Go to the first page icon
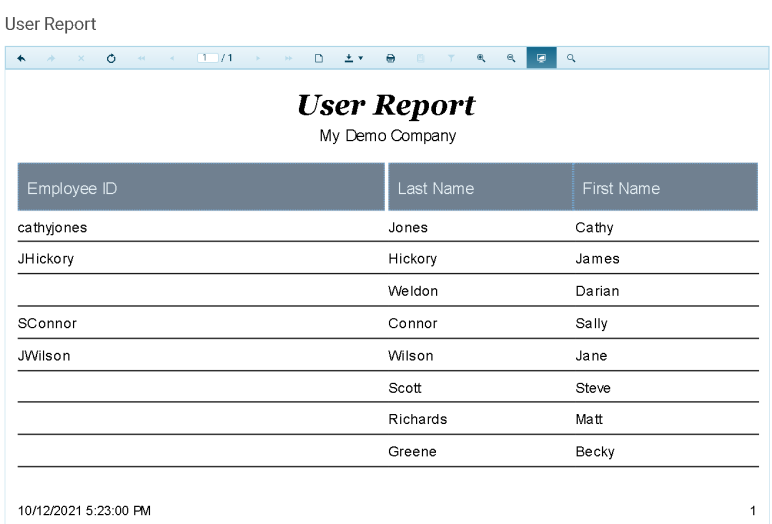Image resolution: width=772 pixels, height=524 pixels. pyautogui.click(x=141, y=58)
